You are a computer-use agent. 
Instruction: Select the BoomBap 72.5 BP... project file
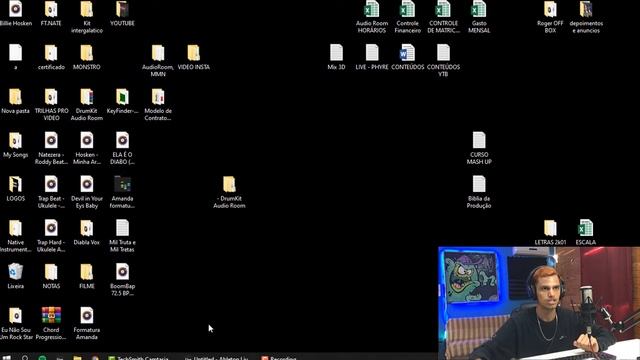[x=122, y=272]
